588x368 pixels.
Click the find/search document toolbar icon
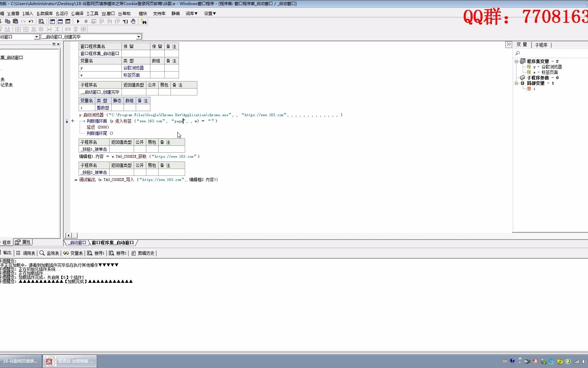point(41,21)
